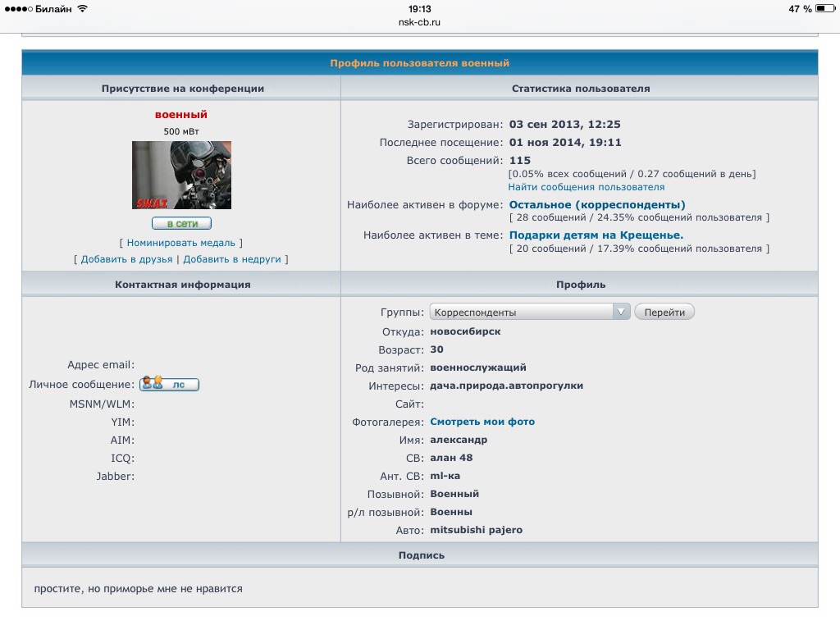Select 'Добавить в друзья' link
Image resolution: width=840 pixels, height=630 pixels.
click(x=126, y=259)
